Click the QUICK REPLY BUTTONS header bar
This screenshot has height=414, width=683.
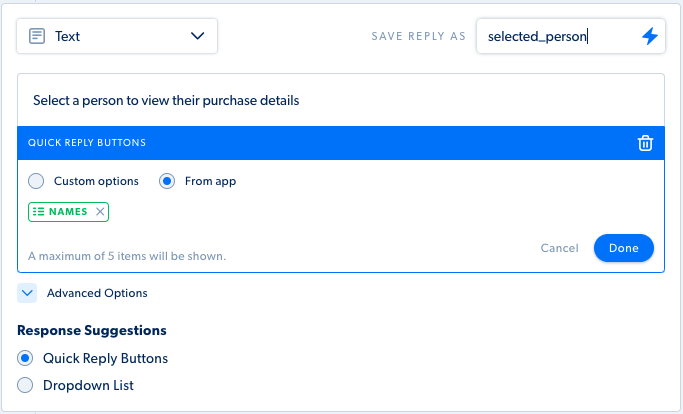(x=341, y=143)
